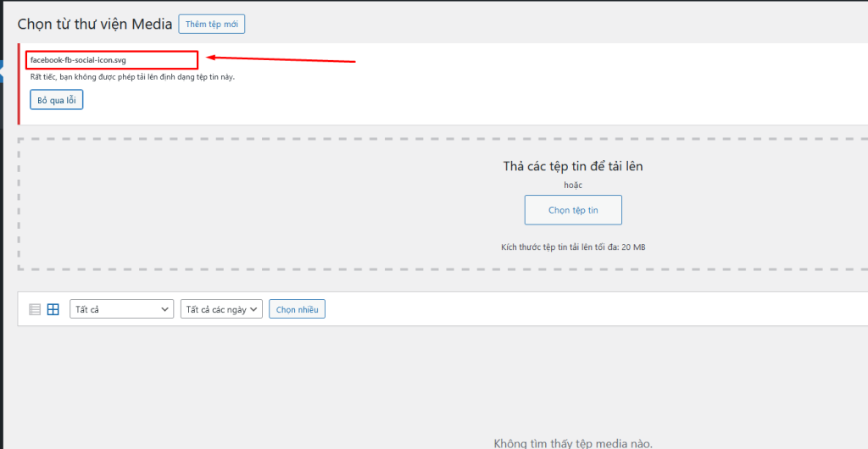Screen dimensions: 868x449
Task: Click the "hoặc" text in upload area
Action: pyautogui.click(x=573, y=184)
